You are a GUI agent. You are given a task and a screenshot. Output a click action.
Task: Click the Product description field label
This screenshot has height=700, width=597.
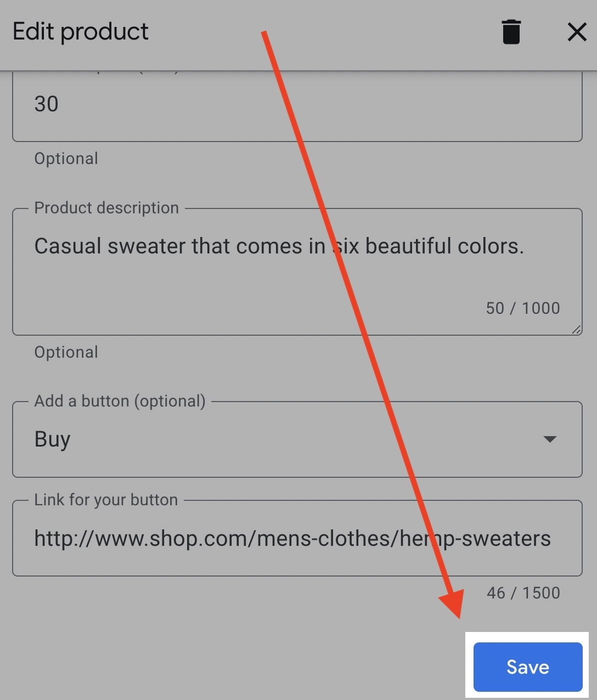tap(106, 208)
